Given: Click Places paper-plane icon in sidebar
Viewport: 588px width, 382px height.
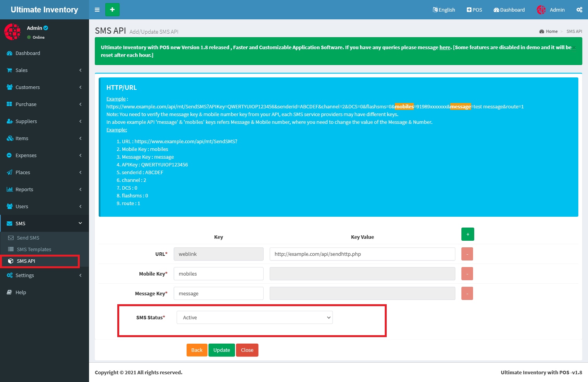Looking at the screenshot, I should click(x=10, y=173).
